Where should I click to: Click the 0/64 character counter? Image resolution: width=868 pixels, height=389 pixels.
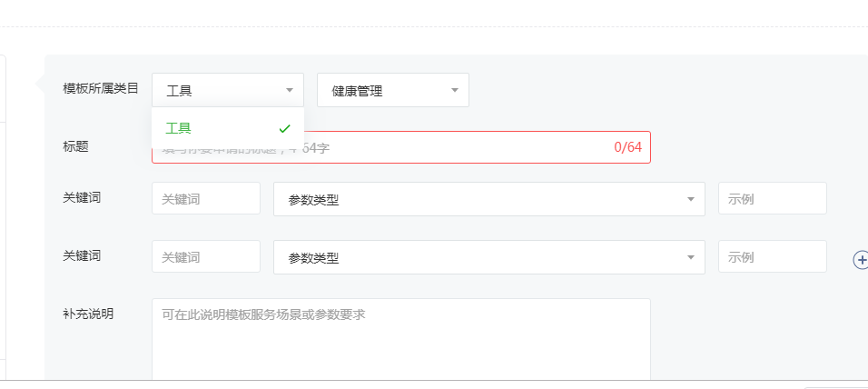click(627, 147)
